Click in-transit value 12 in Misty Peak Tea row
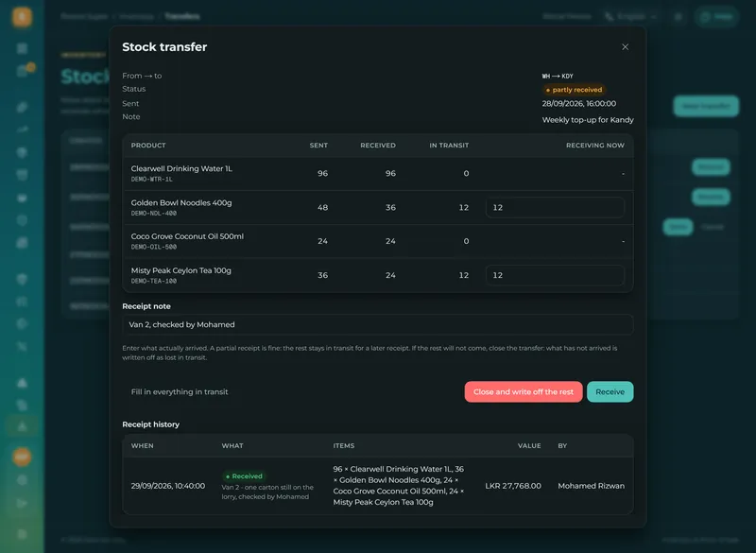The height and width of the screenshot is (553, 756). (463, 275)
